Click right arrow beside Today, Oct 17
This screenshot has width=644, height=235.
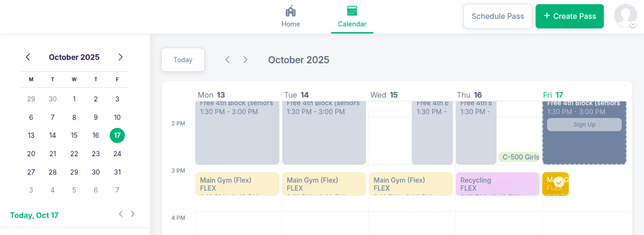click(133, 214)
